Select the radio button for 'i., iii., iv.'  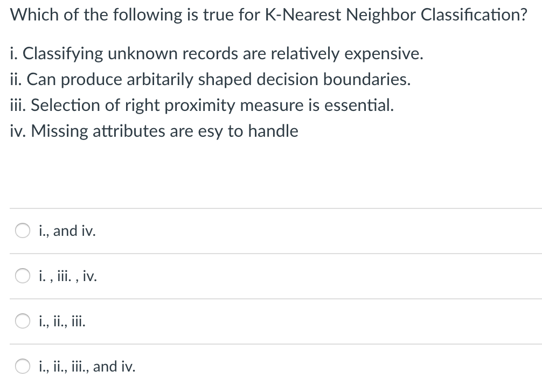click(x=22, y=276)
